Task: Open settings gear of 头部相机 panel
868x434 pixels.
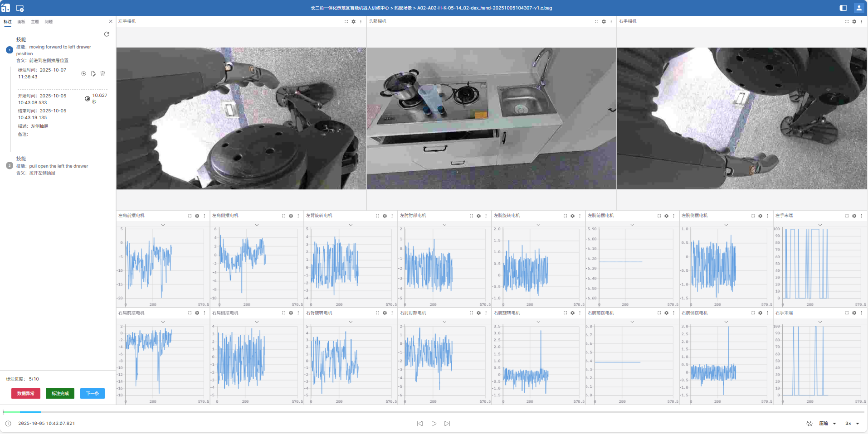Action: click(x=604, y=21)
